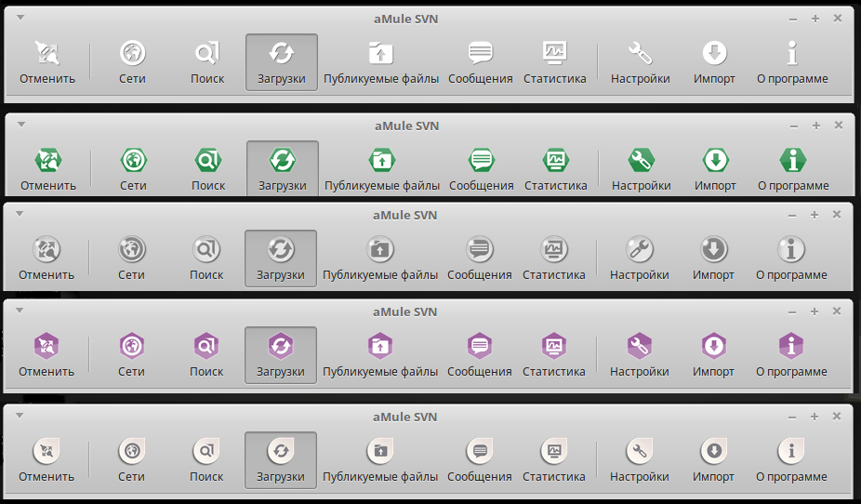This screenshot has height=504, width=861.
Task: Minimize the white-icon aMule window
Action: [x=793, y=20]
